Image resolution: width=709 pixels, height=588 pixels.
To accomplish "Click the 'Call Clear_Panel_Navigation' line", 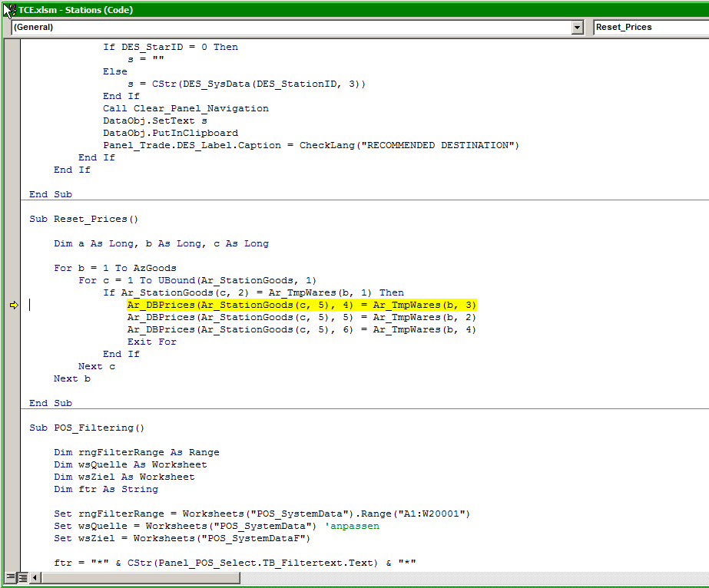I will coord(186,108).
